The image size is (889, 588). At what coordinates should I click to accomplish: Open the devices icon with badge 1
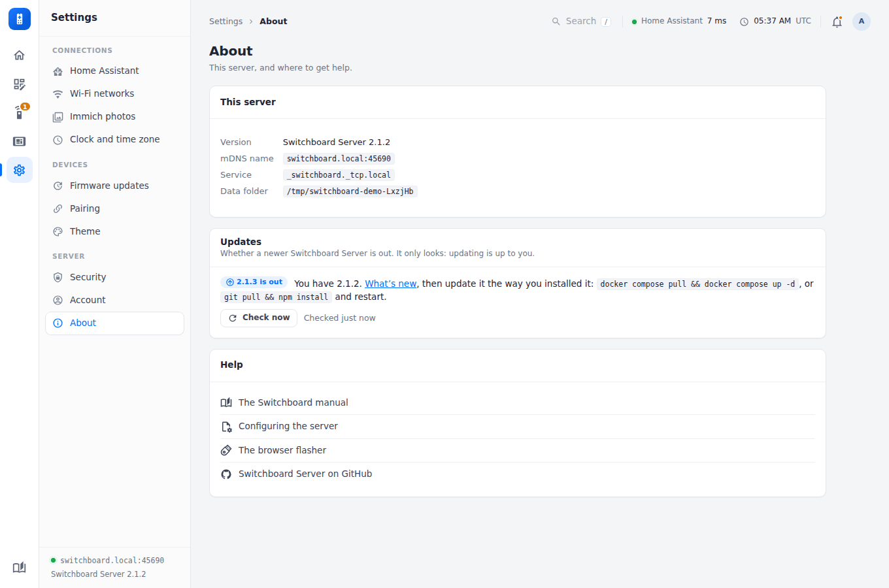tap(20, 112)
